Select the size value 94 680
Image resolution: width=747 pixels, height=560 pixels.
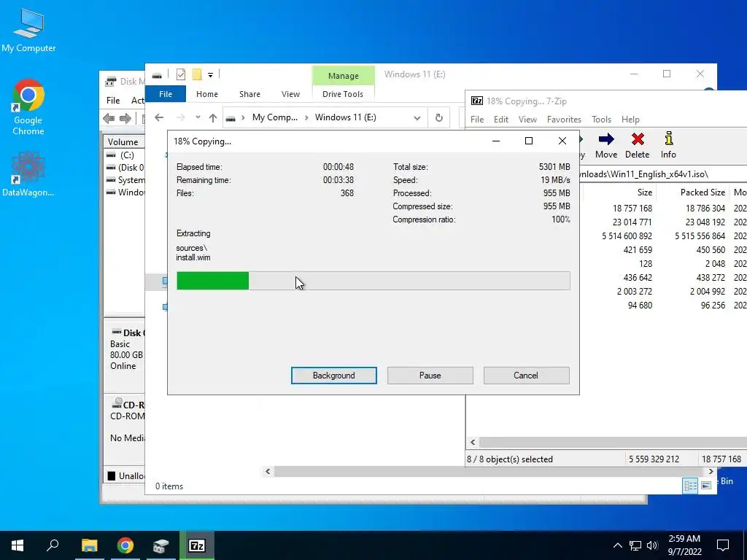(x=640, y=306)
